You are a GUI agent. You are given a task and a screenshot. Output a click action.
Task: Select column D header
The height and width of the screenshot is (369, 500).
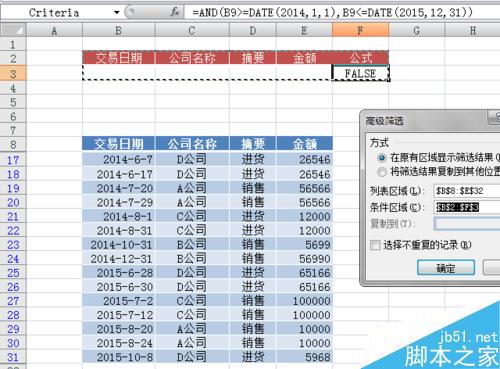click(x=253, y=31)
